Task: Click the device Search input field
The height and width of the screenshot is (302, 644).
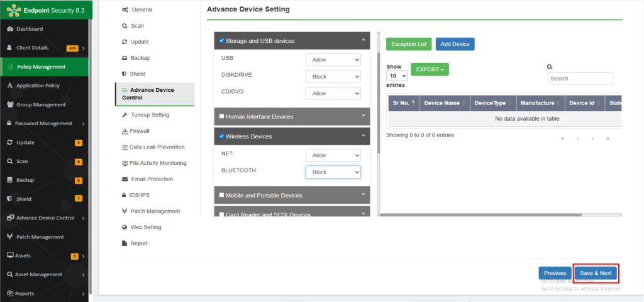Action: click(x=580, y=79)
